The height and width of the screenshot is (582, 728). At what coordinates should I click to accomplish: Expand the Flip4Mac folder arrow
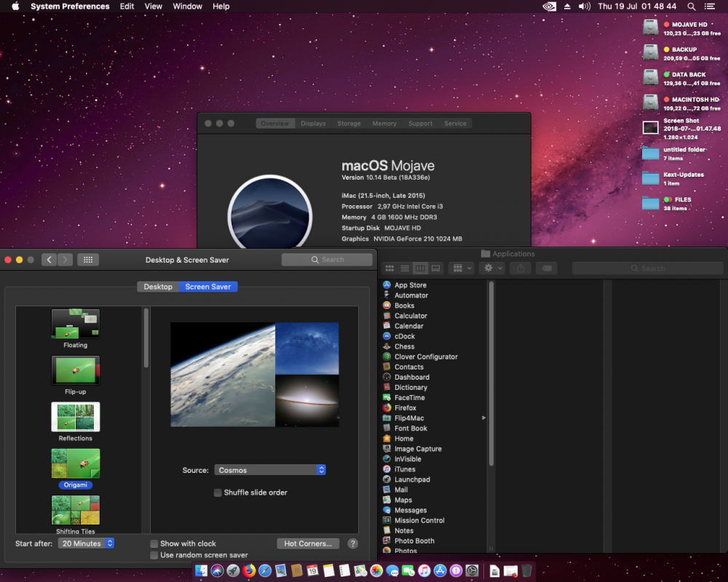484,418
